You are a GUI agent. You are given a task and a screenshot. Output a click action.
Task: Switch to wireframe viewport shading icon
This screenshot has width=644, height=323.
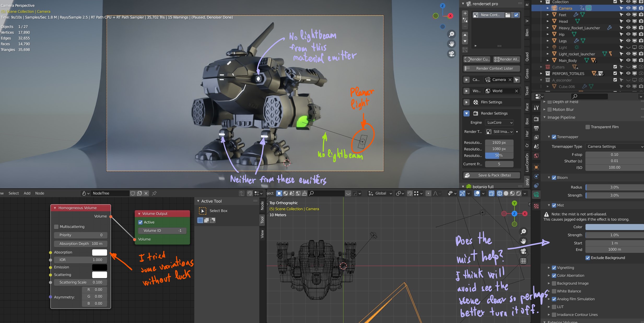[500, 193]
